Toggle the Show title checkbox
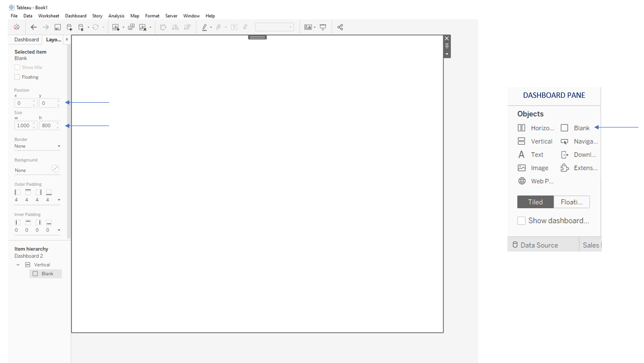The width and height of the screenshot is (644, 363). 17,68
